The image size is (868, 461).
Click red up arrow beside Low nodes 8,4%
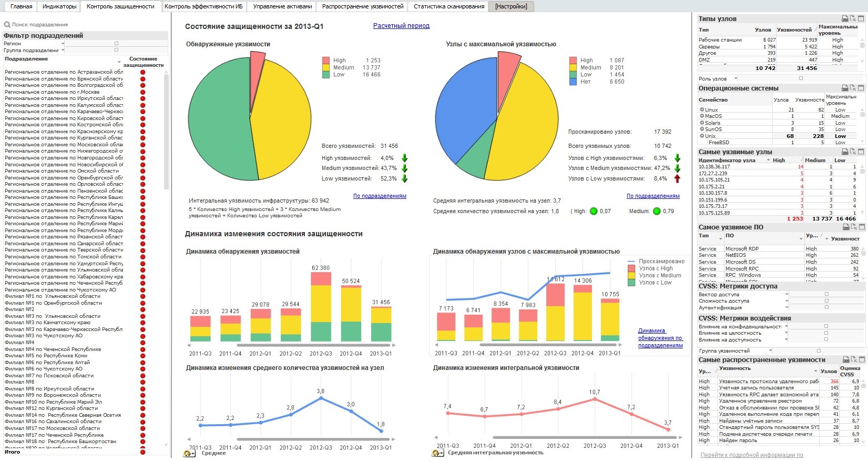(x=677, y=178)
